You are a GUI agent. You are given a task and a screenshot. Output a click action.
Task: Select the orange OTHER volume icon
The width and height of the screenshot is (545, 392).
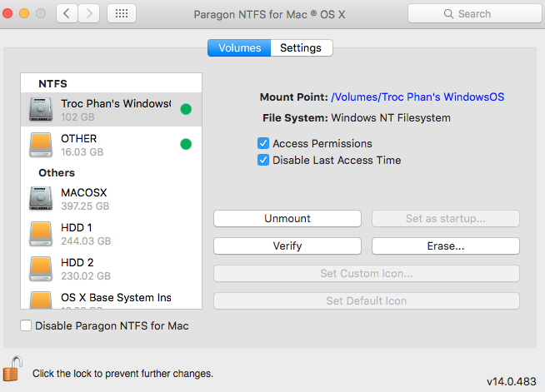tap(42, 145)
